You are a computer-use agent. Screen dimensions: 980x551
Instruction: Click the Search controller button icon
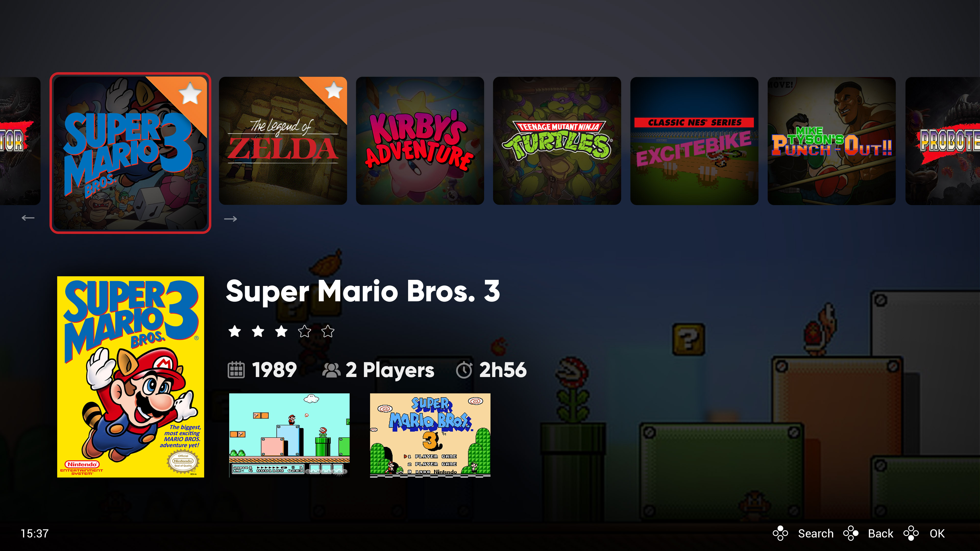pyautogui.click(x=780, y=533)
